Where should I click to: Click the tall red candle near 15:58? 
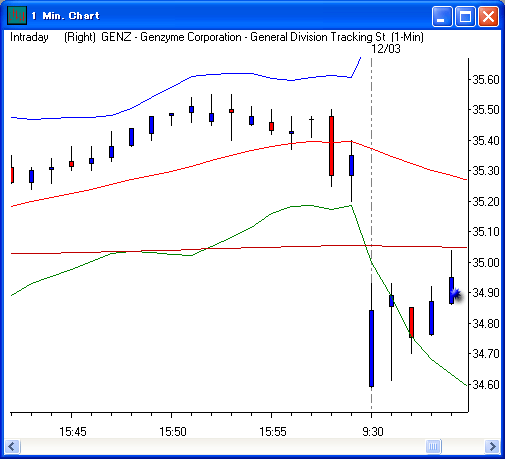point(331,146)
